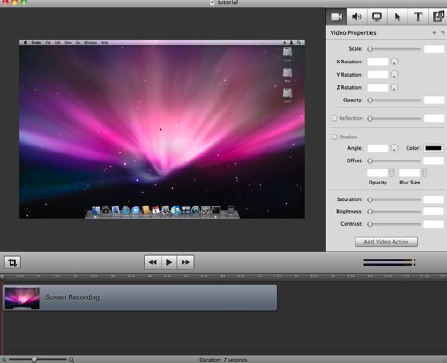Image resolution: width=447 pixels, height=363 pixels.
Task: Click the Blur Size number field
Action: pyautogui.click(x=409, y=173)
